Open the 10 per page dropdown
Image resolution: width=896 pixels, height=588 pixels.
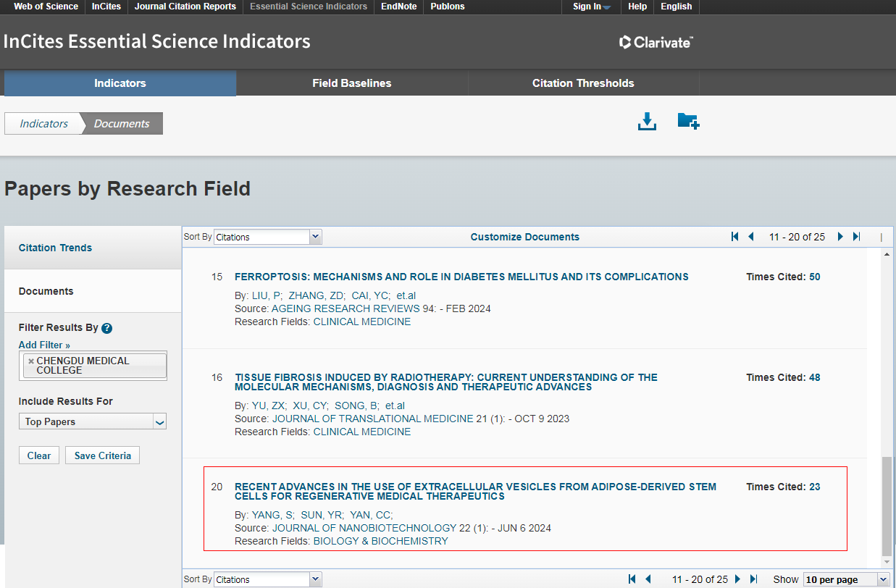(x=846, y=579)
